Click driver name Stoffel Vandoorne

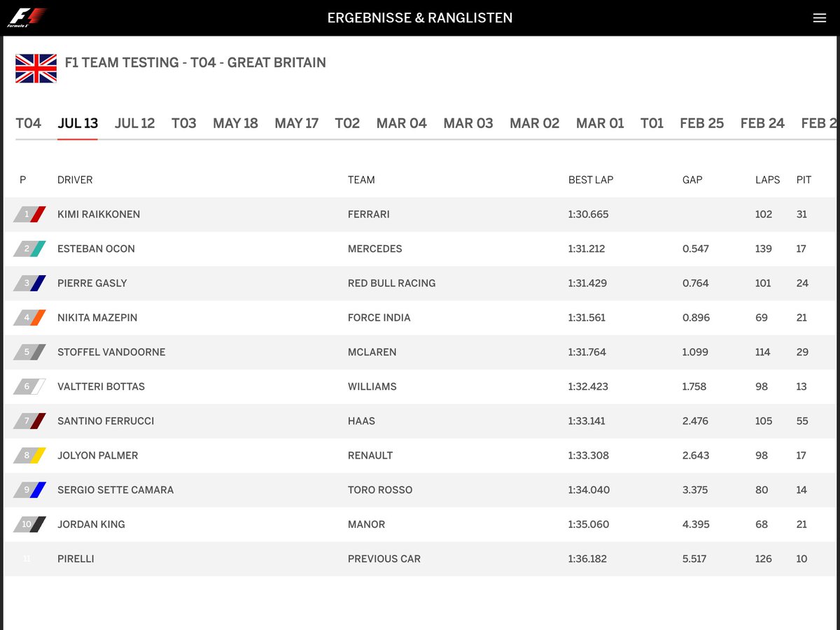[x=111, y=352]
